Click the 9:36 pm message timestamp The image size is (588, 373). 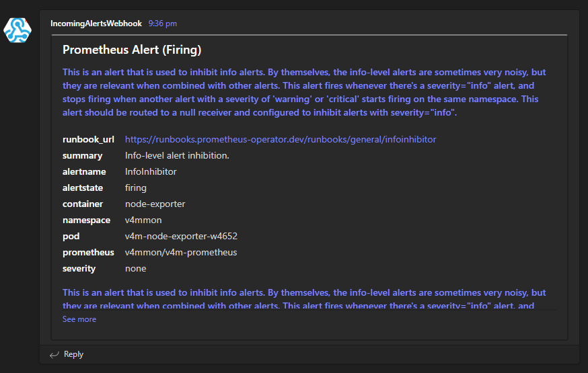(163, 24)
